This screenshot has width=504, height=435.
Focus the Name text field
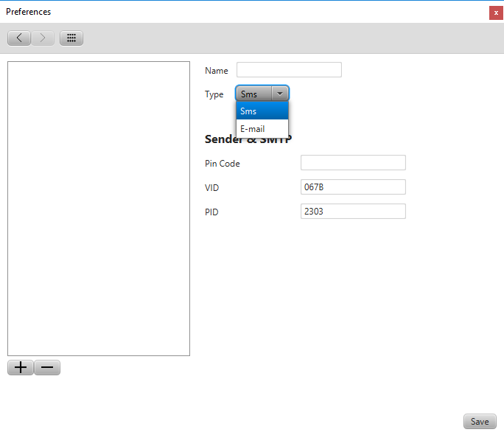click(x=289, y=70)
